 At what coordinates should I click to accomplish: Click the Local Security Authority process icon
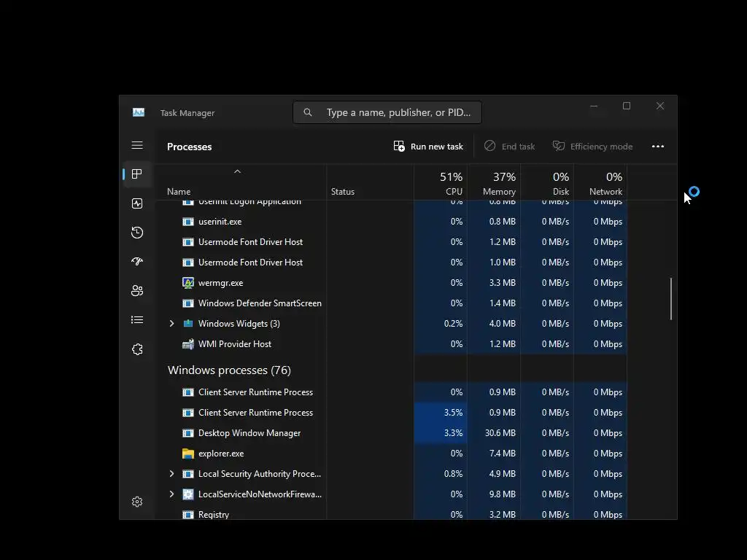point(188,474)
